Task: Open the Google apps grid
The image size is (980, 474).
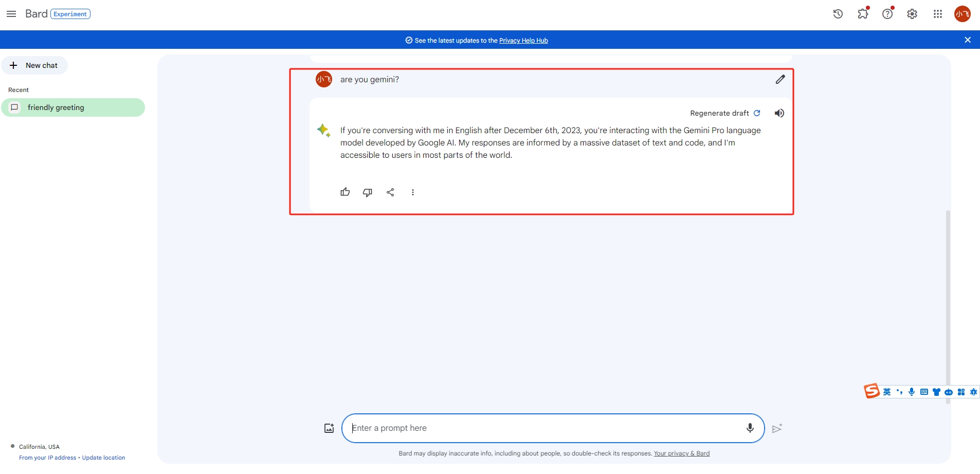Action: click(x=938, y=14)
